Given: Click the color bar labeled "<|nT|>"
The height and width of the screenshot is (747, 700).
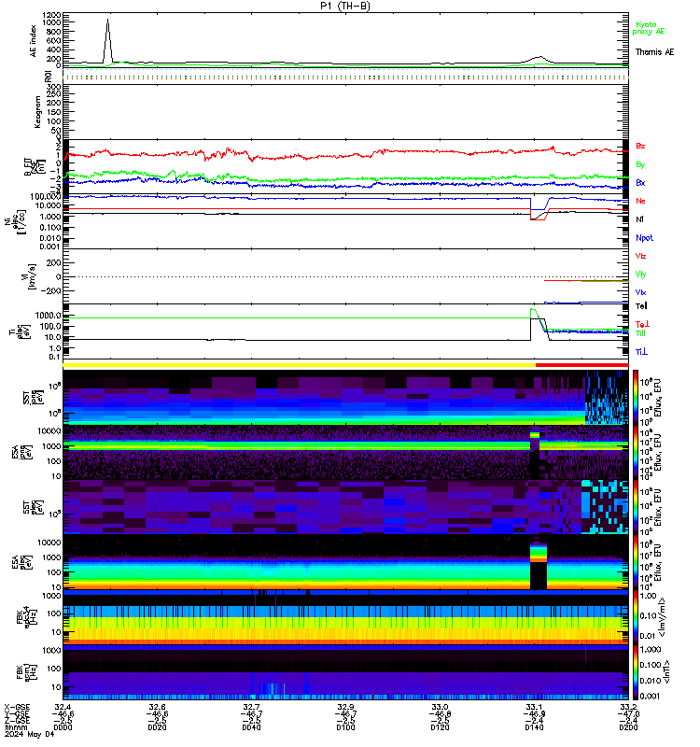Looking at the screenshot, I should 636,672.
